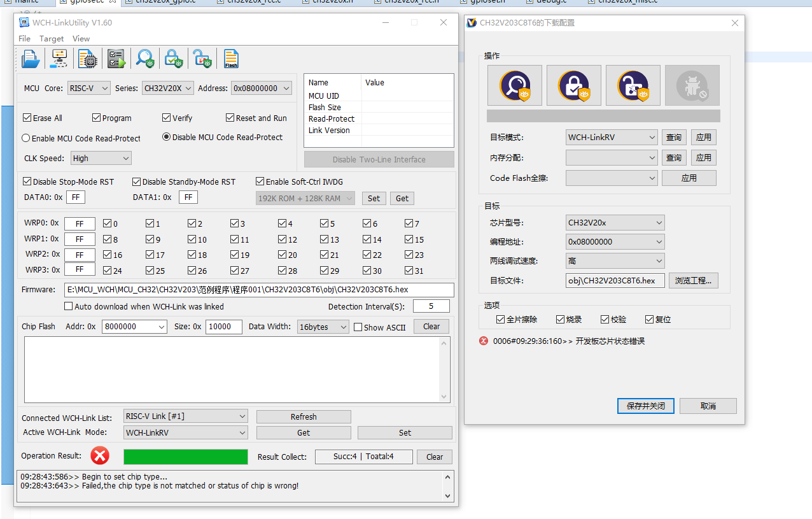Screen dimensions: 812x519
Task: Open the 芯片型号 CH32V20x dropdown
Action: (615, 223)
